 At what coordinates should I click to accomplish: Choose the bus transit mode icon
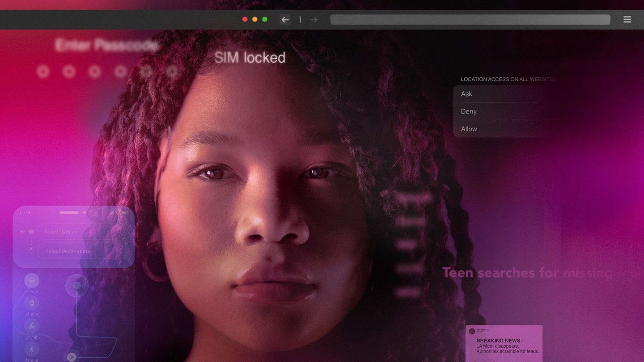click(32, 303)
